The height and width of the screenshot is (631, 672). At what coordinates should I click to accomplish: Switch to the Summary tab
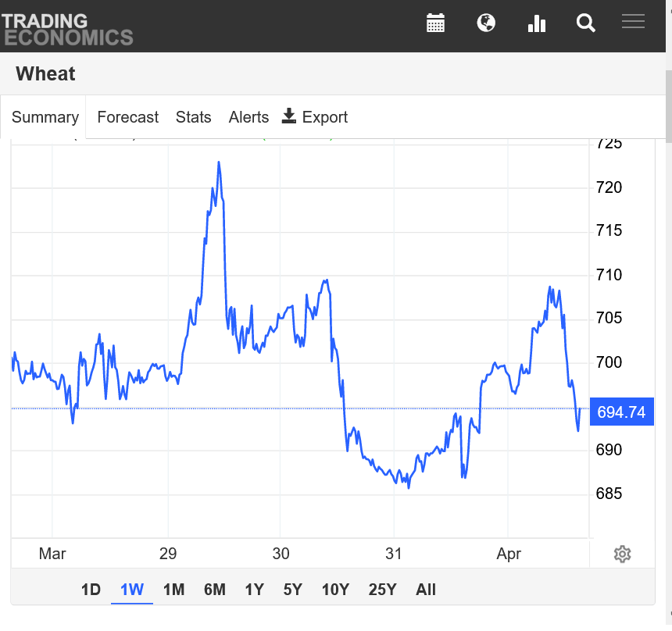[45, 117]
